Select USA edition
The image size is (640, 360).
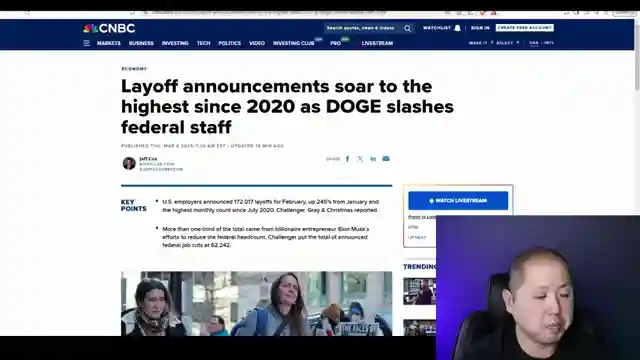tap(533, 43)
